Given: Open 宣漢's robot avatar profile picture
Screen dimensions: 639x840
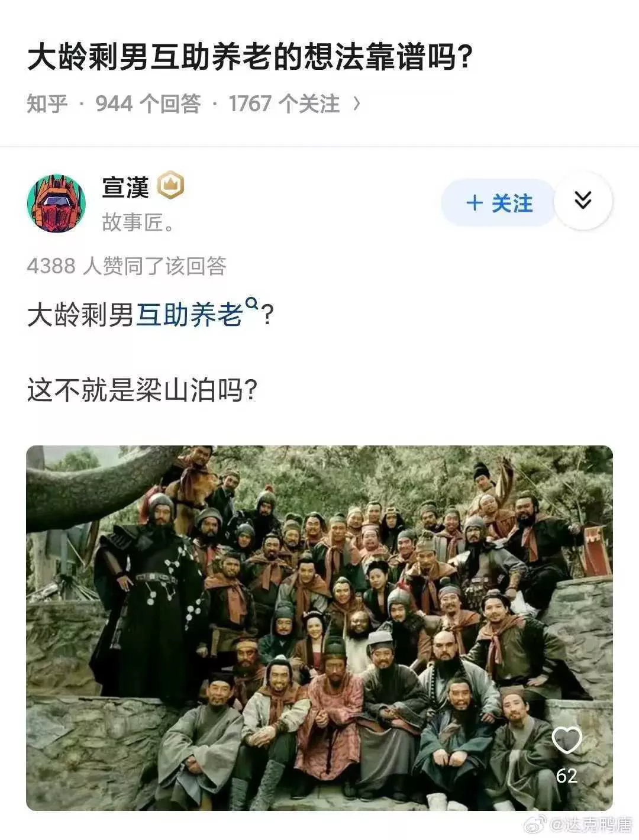Looking at the screenshot, I should coord(56,203).
